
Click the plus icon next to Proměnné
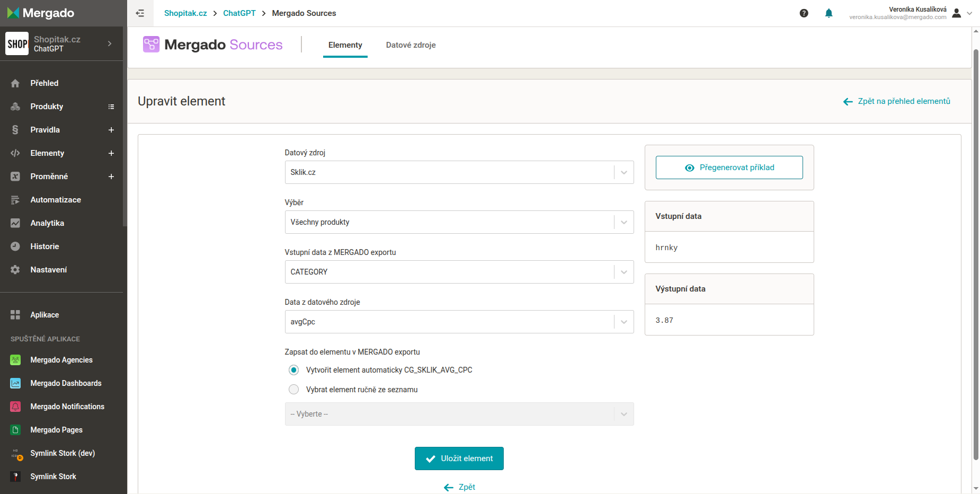pyautogui.click(x=111, y=177)
